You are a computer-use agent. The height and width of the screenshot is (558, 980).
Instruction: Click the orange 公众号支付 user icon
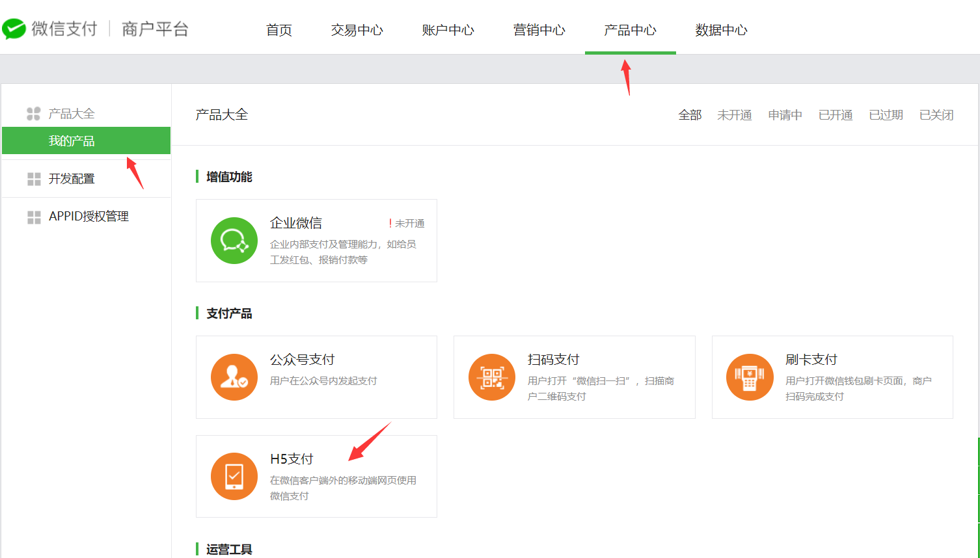[234, 377]
